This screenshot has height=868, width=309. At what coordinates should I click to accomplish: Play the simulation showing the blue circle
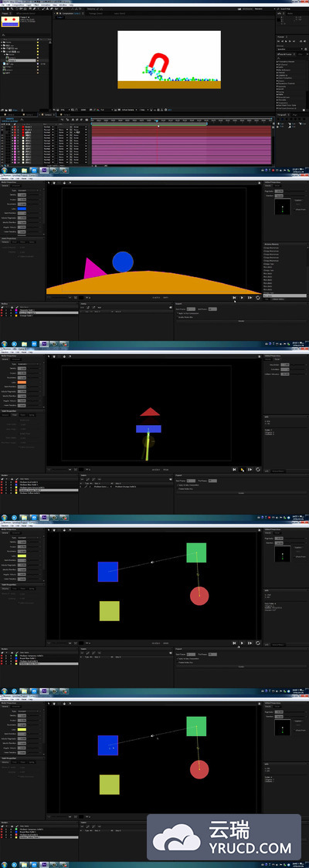point(242,297)
